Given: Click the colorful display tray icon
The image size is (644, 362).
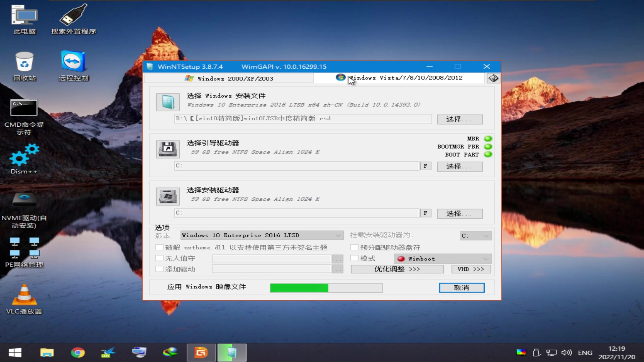Looking at the screenshot, I should (521, 352).
